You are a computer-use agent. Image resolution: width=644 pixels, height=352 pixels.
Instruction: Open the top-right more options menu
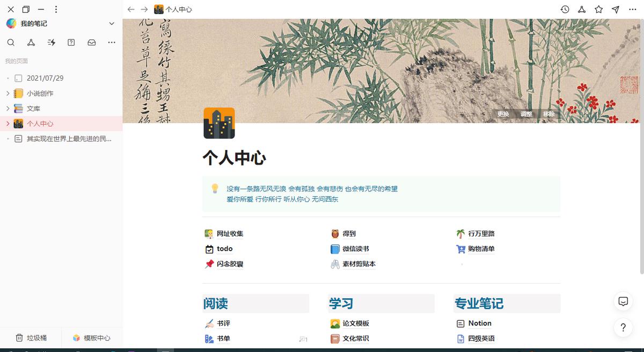(x=632, y=9)
